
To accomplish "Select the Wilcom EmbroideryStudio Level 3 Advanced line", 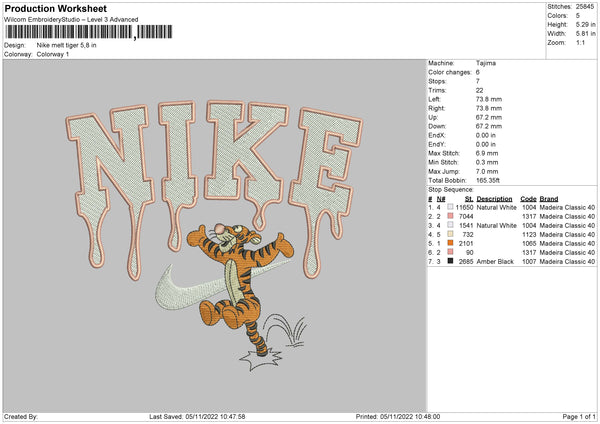I will (71, 20).
